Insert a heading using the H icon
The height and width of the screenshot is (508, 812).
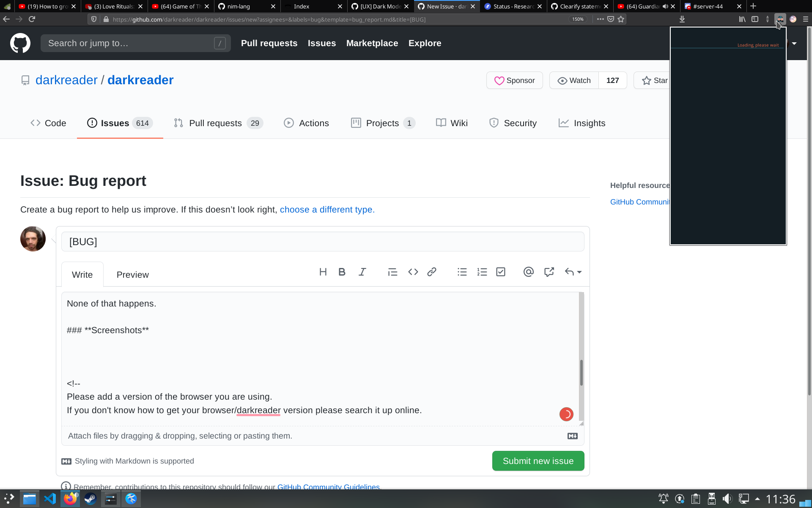pos(323,272)
